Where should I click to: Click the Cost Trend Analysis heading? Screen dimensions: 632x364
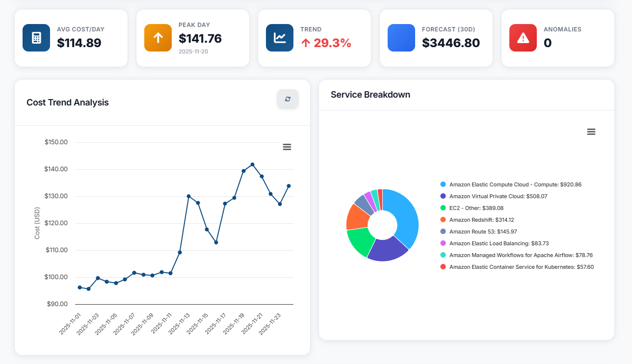pyautogui.click(x=68, y=103)
